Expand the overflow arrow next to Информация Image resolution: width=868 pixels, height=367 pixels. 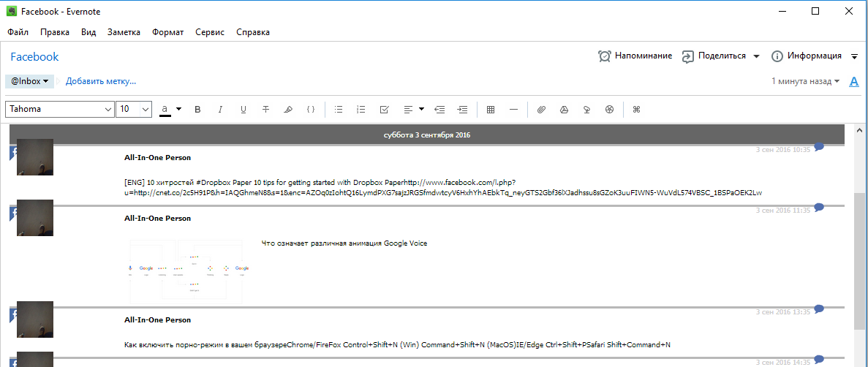tap(854, 56)
